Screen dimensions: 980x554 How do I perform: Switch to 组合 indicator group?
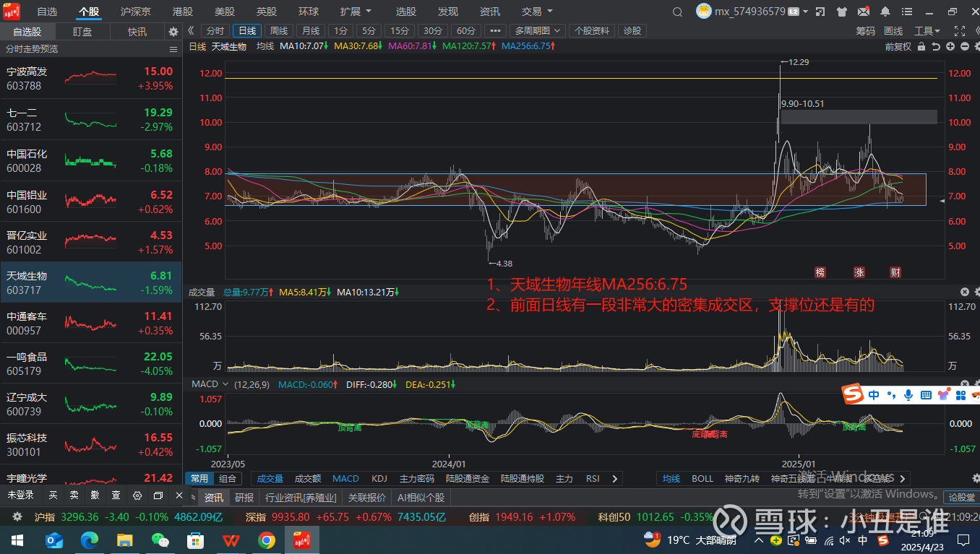tap(228, 478)
